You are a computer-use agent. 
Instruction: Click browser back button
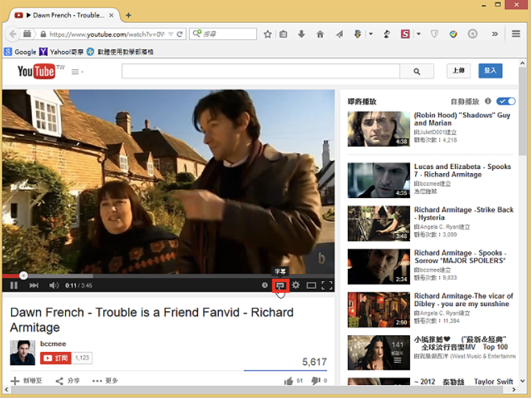point(12,34)
